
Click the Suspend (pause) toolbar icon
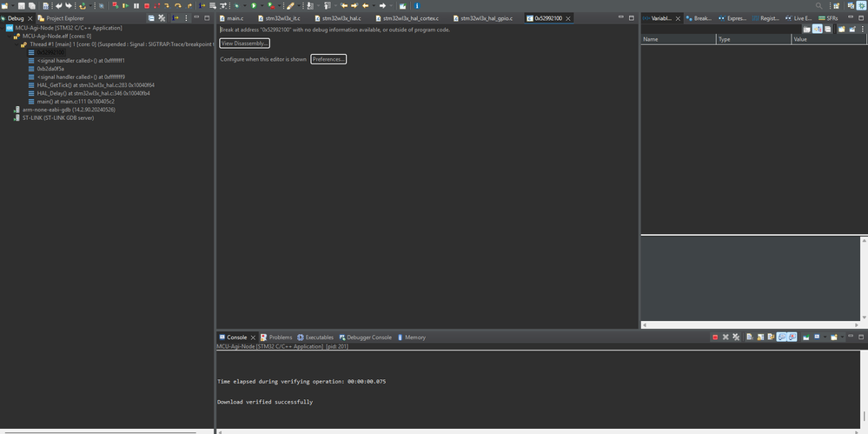tap(136, 5)
